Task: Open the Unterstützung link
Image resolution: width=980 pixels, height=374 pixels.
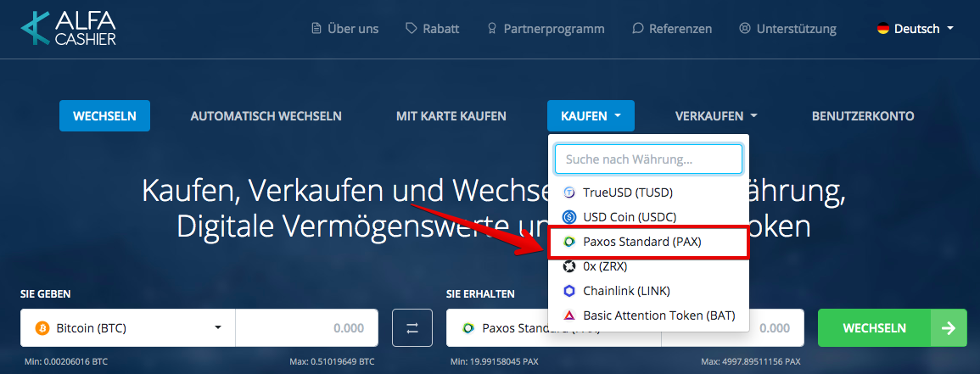Action: (787, 29)
